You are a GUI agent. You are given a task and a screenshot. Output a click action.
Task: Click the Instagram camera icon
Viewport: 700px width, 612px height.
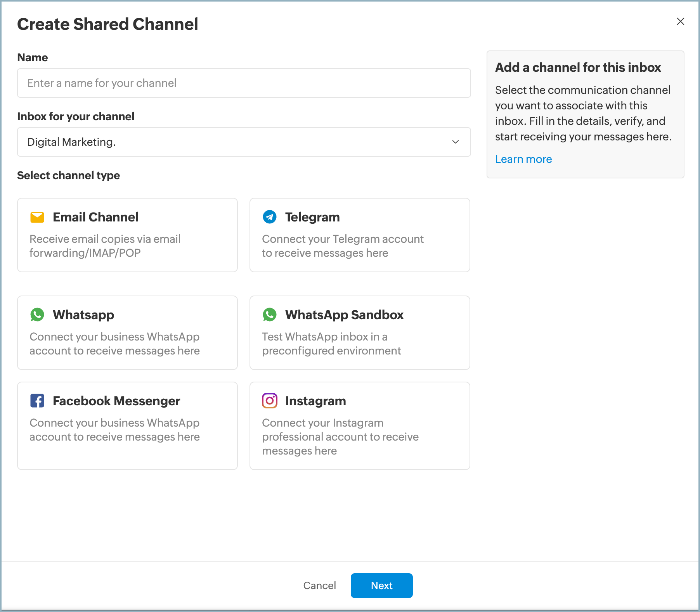pyautogui.click(x=269, y=401)
